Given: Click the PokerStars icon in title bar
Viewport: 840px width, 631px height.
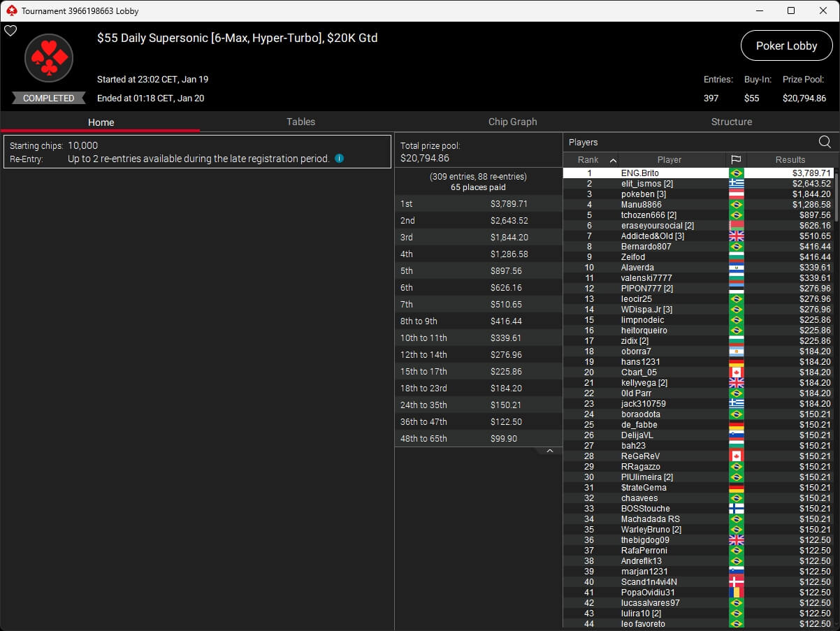Looking at the screenshot, I should tap(10, 10).
